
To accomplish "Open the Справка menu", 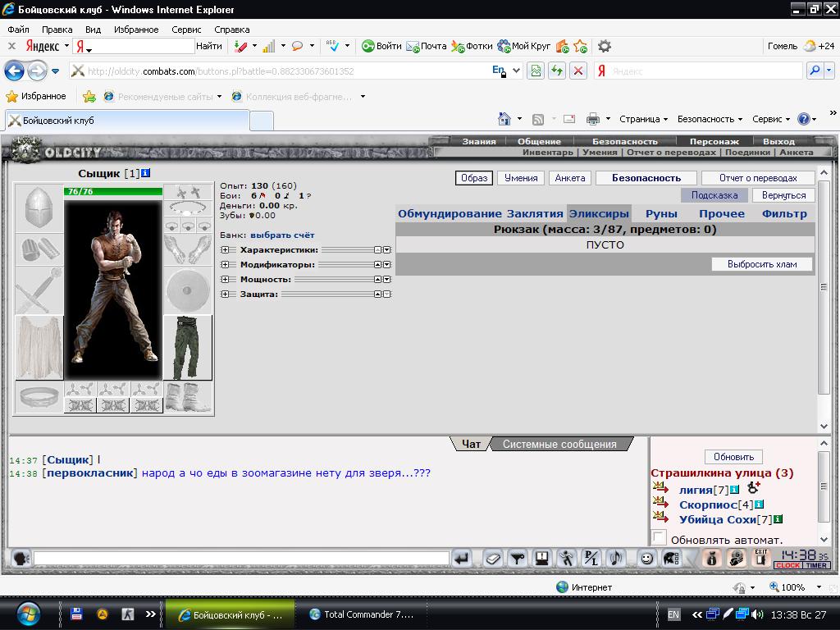I will [232, 30].
